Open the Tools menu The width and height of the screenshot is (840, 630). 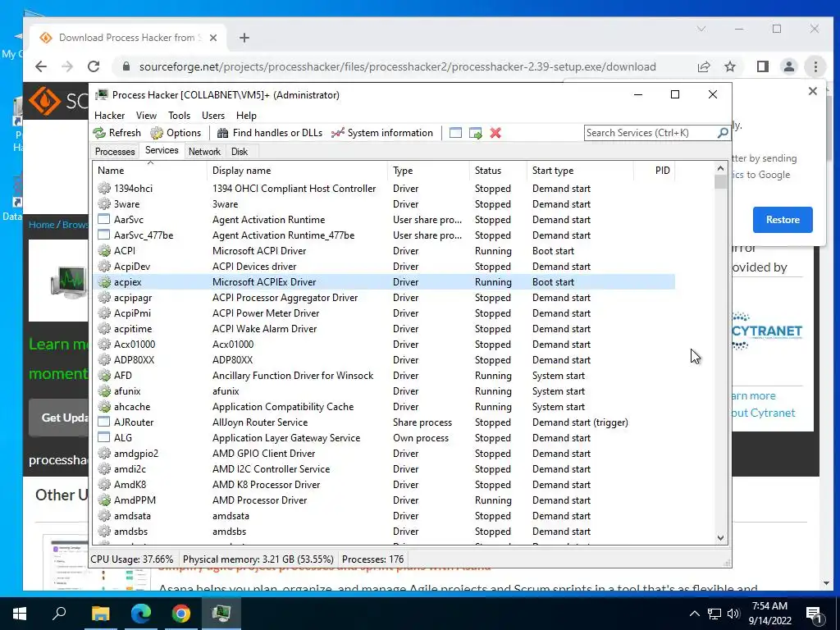point(179,116)
